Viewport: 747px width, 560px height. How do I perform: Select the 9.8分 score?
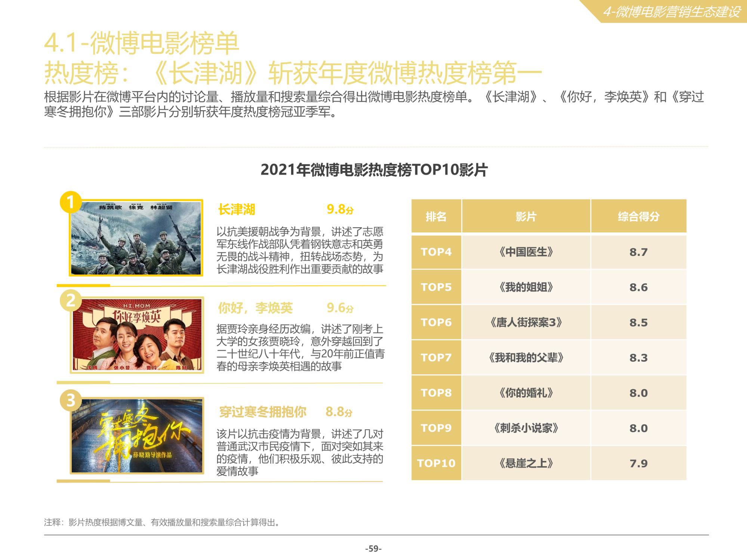point(340,210)
